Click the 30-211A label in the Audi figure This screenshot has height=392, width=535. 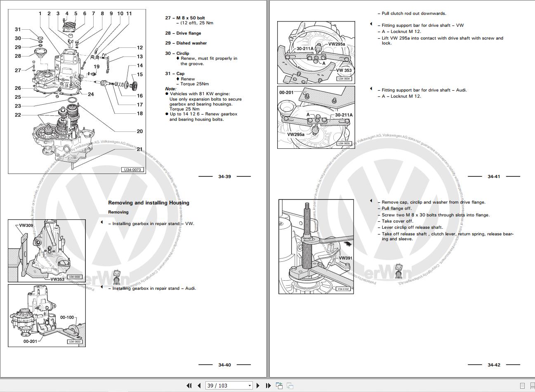pos(344,115)
